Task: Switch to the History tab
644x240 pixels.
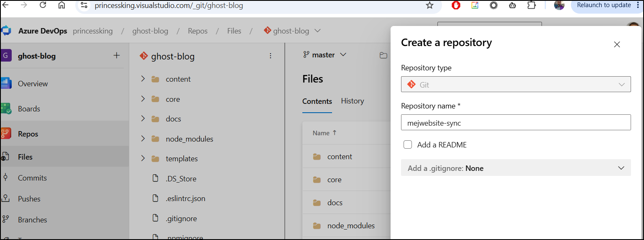Action: [353, 101]
